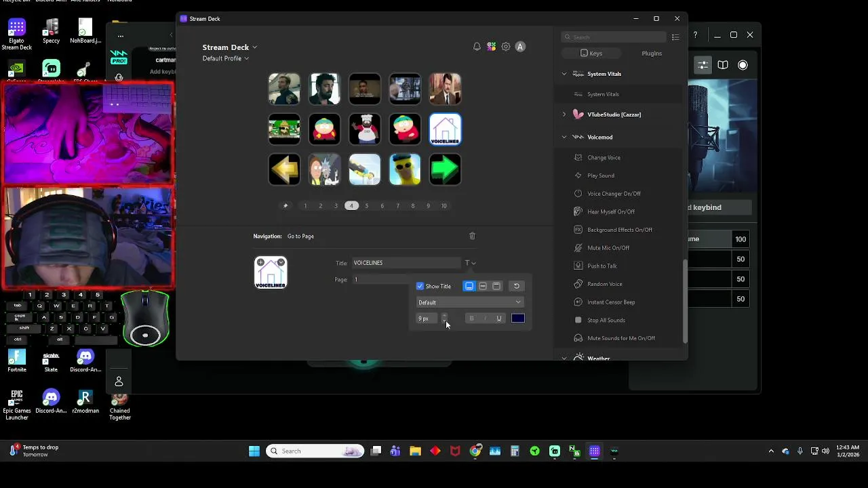This screenshot has height=488, width=868.
Task: Open the book icon in Voicemod window
Action: (723, 65)
